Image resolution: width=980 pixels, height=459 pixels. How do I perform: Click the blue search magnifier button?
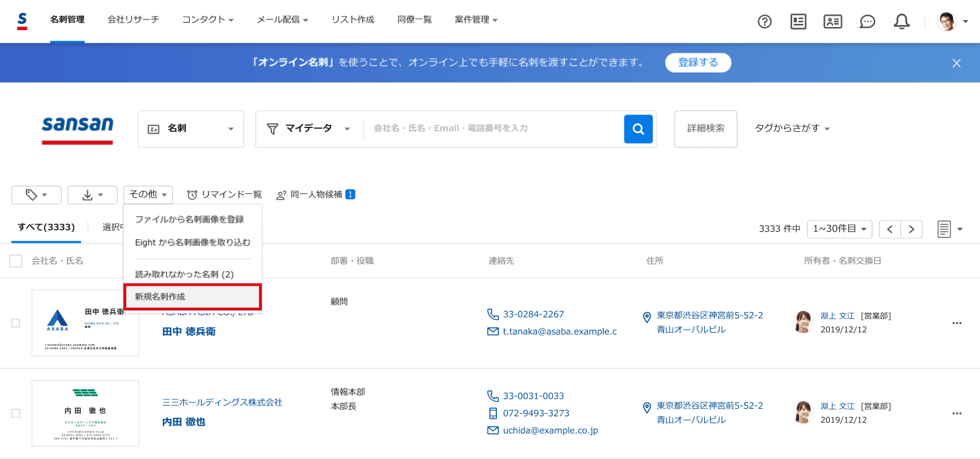click(638, 129)
